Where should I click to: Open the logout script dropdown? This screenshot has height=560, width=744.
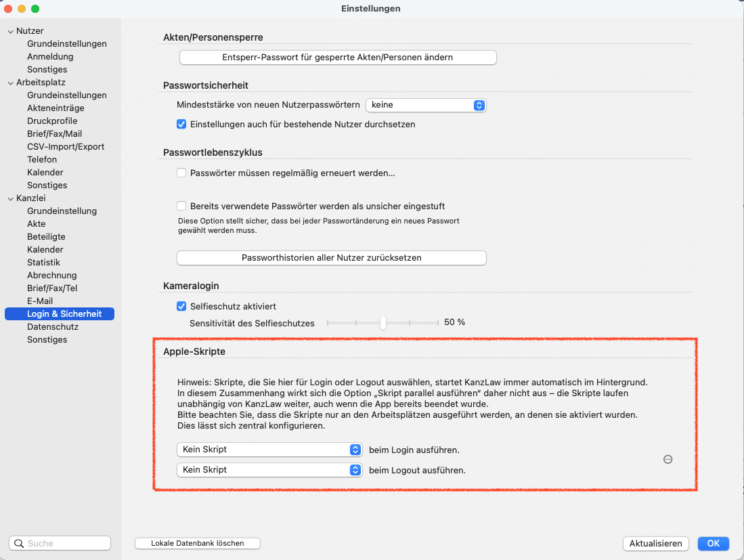[269, 469]
